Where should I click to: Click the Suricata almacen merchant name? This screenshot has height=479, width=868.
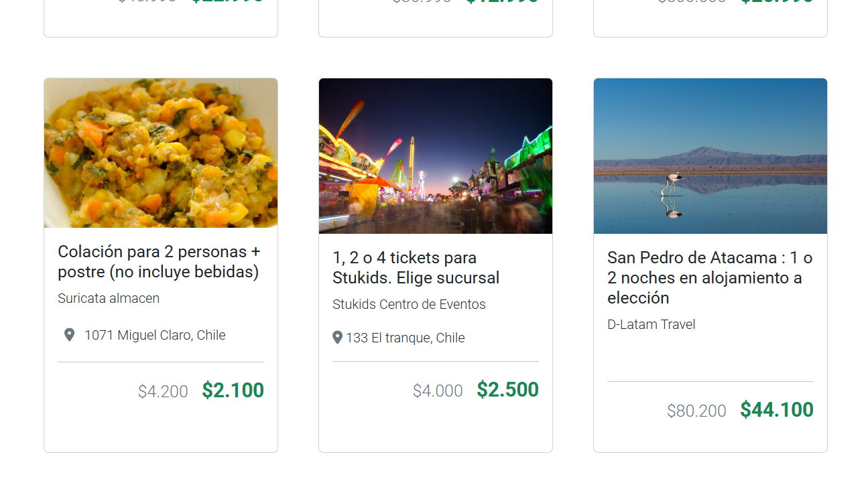109,299
